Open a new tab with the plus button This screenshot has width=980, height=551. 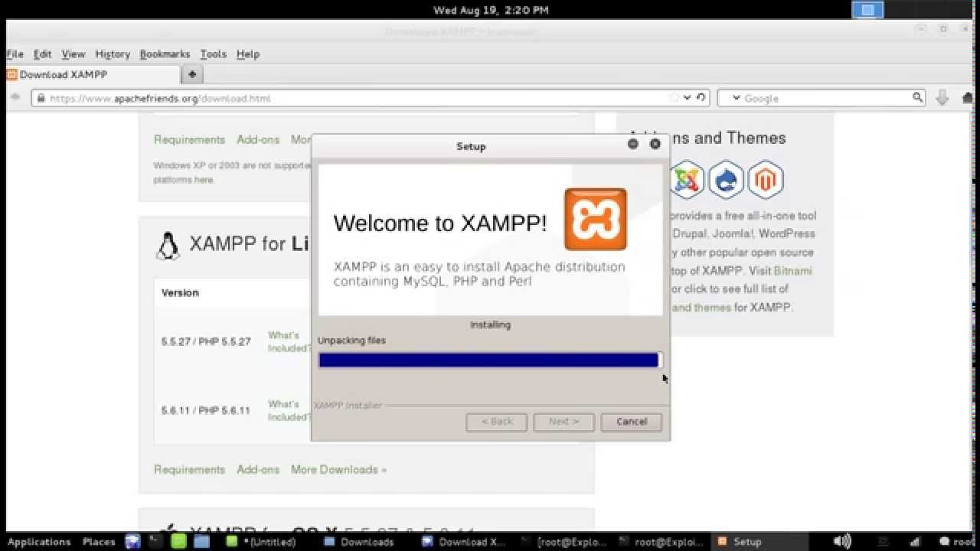pos(192,74)
